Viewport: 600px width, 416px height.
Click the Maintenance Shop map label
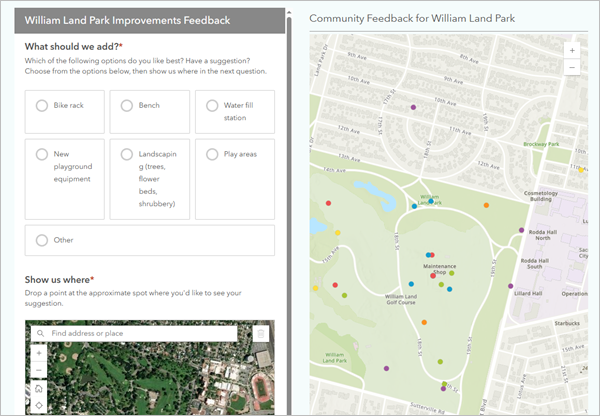439,269
